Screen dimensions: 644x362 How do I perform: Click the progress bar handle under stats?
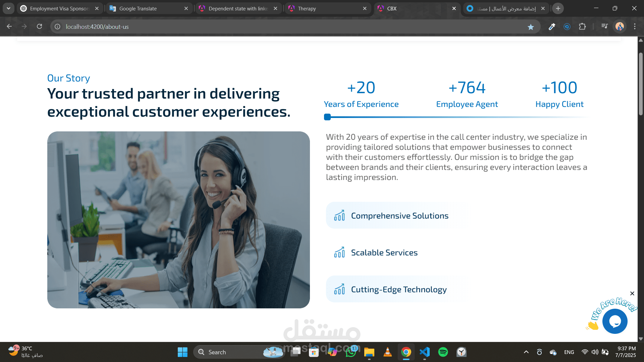[327, 117]
